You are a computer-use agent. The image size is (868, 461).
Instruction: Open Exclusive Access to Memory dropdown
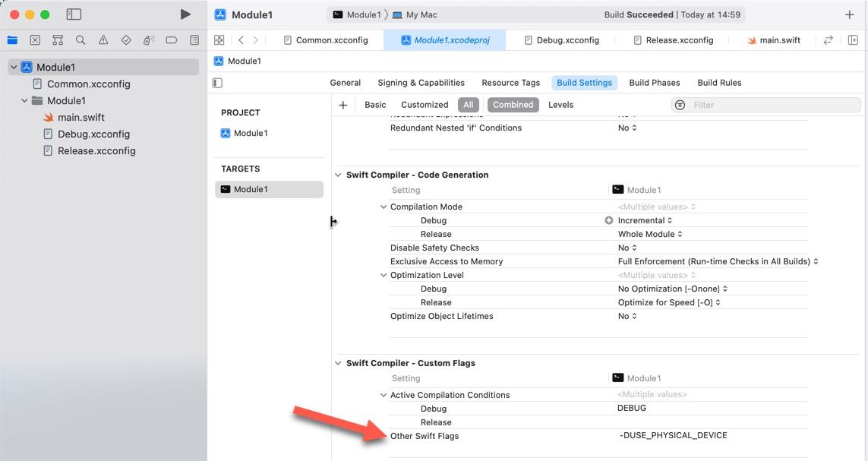[718, 261]
